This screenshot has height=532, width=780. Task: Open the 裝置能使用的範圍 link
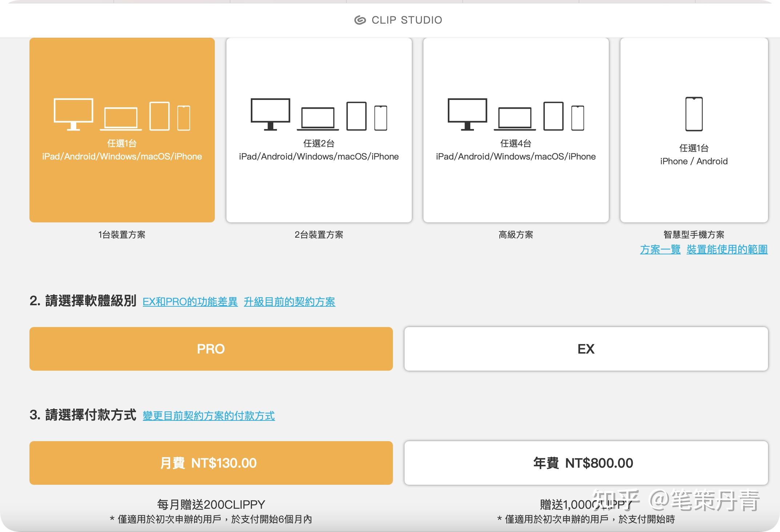tap(727, 250)
